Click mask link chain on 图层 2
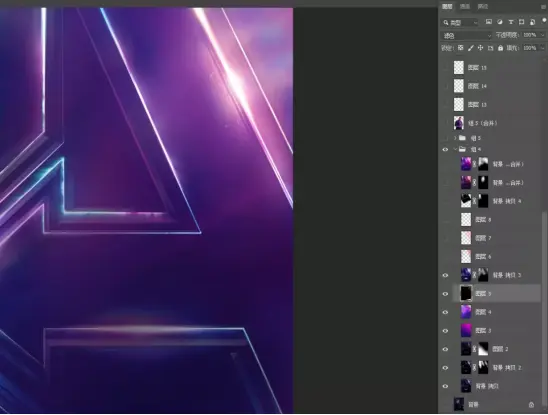548x415 pixels. (x=475, y=349)
